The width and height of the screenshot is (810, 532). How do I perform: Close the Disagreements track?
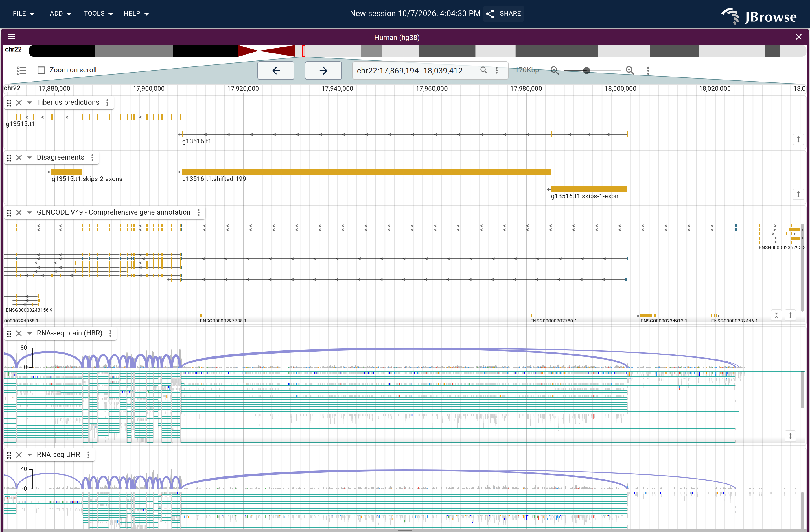click(x=19, y=158)
